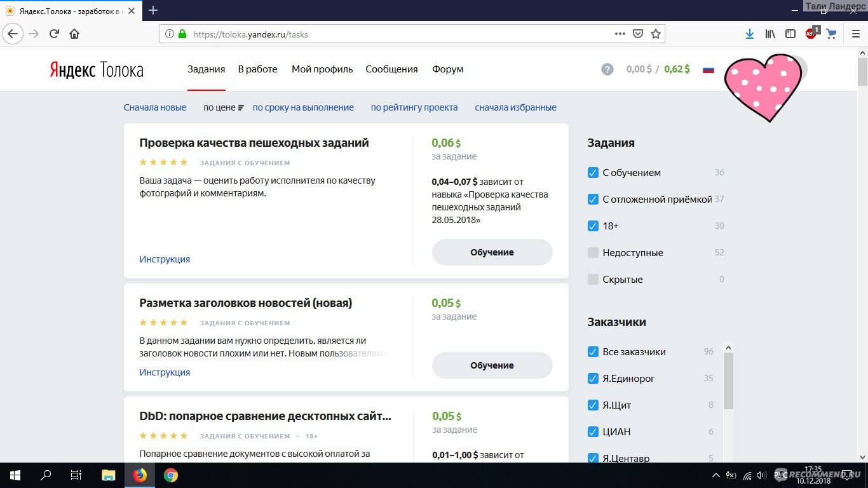The width and height of the screenshot is (868, 488).
Task: Toggle the sidebar view icon
Action: point(790,34)
